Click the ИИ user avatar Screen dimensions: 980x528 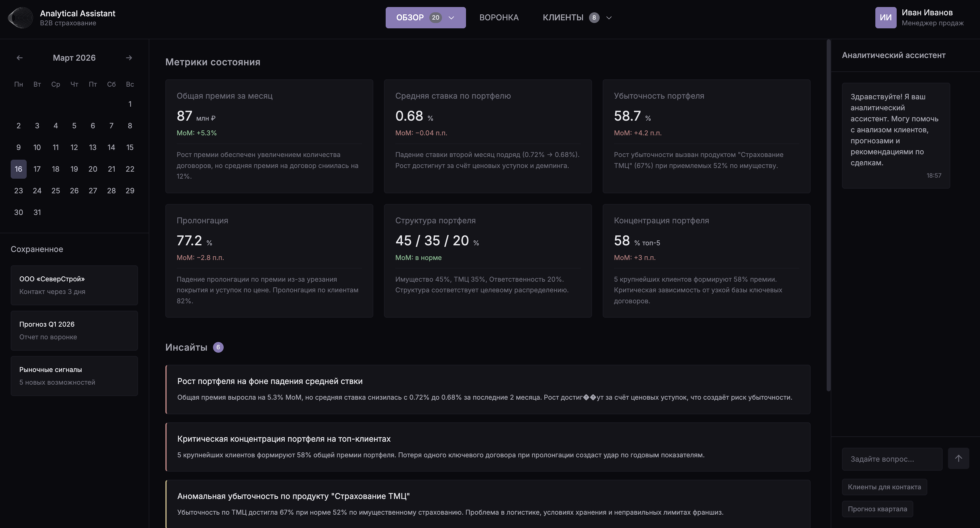(886, 17)
